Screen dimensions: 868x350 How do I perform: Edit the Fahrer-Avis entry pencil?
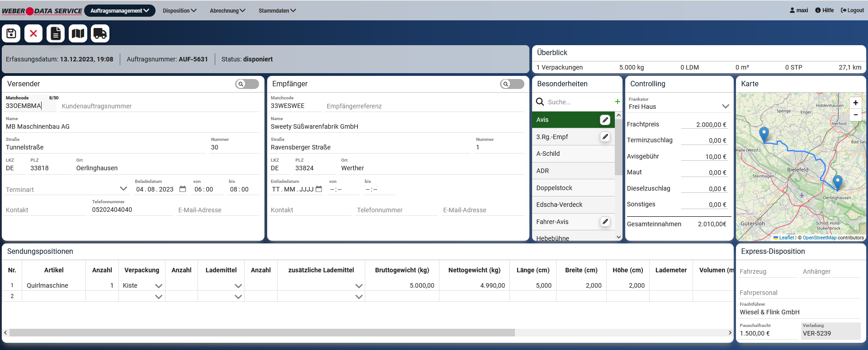605,222
